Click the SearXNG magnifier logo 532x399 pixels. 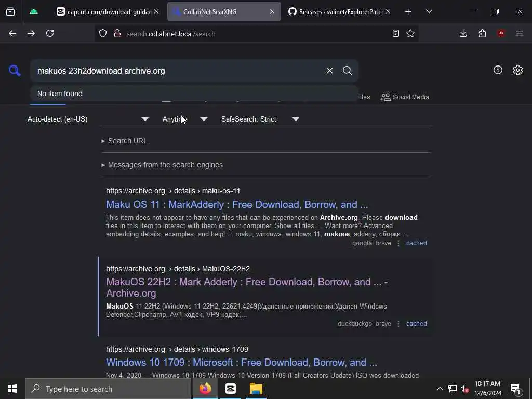15,71
